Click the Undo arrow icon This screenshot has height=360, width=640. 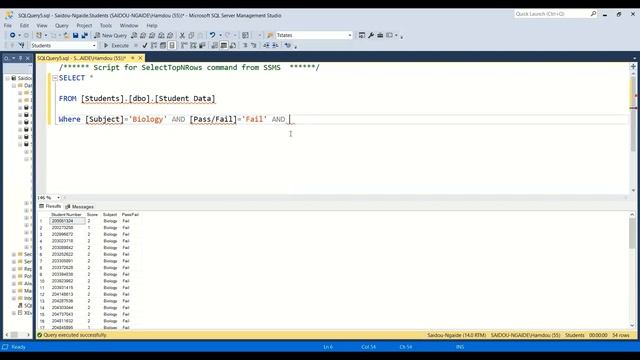(x=212, y=36)
